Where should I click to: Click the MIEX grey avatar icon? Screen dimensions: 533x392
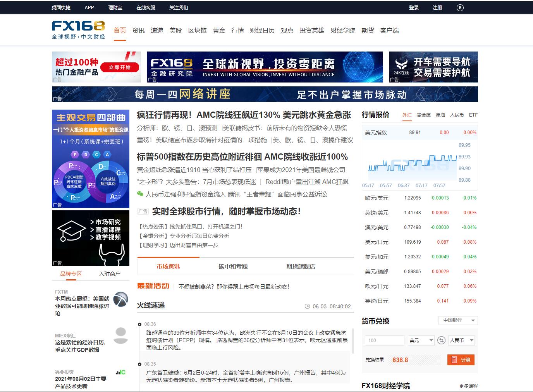click(120, 335)
